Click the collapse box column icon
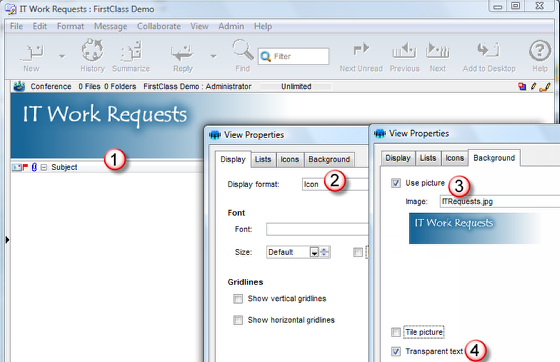 click(44, 167)
